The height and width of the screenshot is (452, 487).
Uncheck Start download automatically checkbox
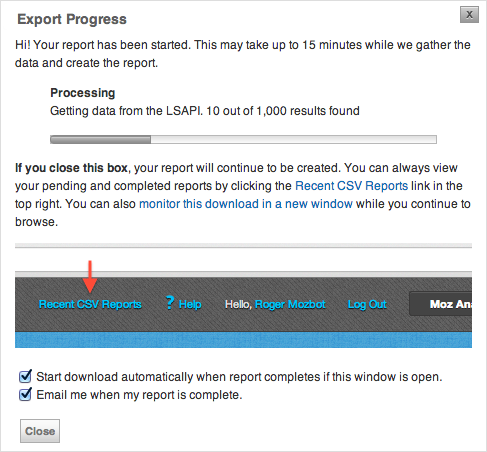26,376
